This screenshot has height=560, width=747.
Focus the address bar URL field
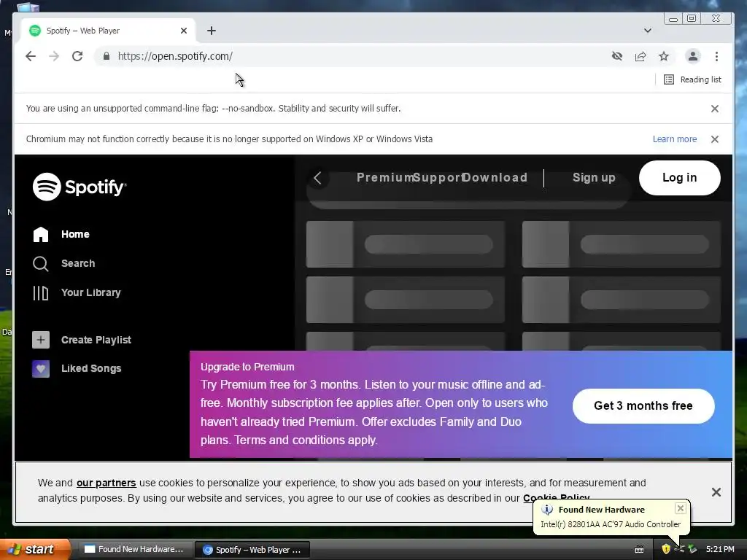[x=352, y=56]
